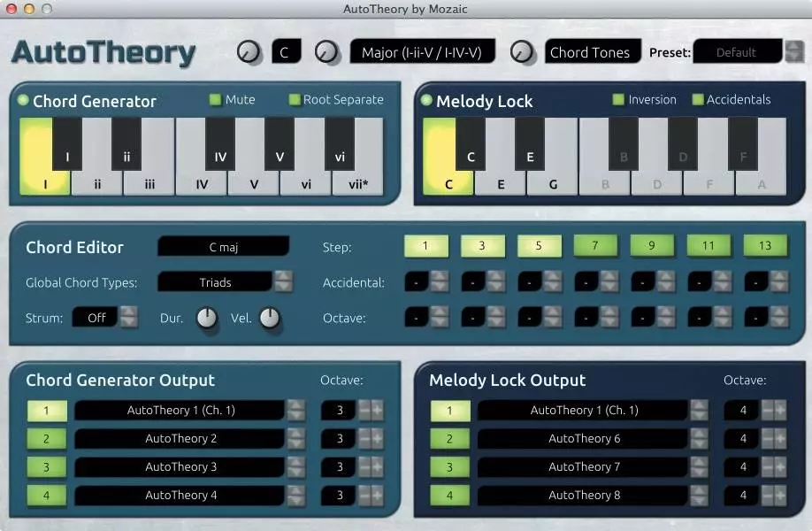Screen dimensions: 812x531
Task: Click the Dur. knob
Action: 206,318
